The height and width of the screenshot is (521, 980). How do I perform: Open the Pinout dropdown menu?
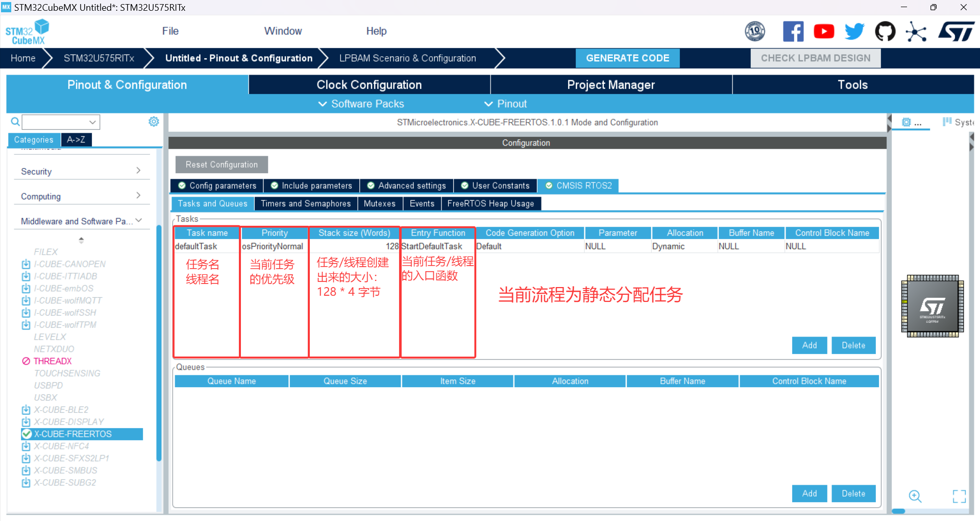[x=505, y=104]
